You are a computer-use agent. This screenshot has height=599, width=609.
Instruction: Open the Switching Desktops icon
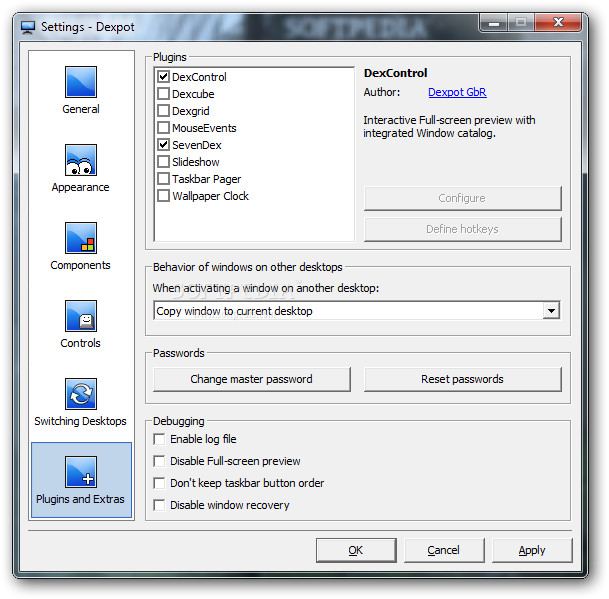coord(81,394)
